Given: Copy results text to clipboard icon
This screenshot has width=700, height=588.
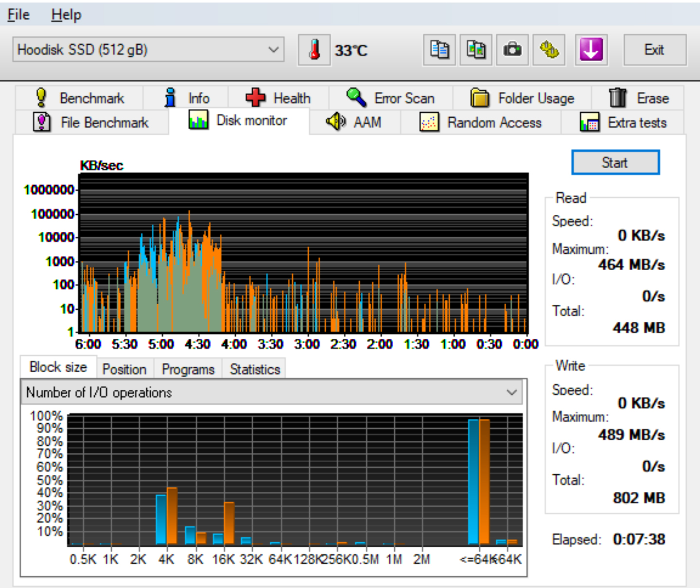Looking at the screenshot, I should 439,50.
